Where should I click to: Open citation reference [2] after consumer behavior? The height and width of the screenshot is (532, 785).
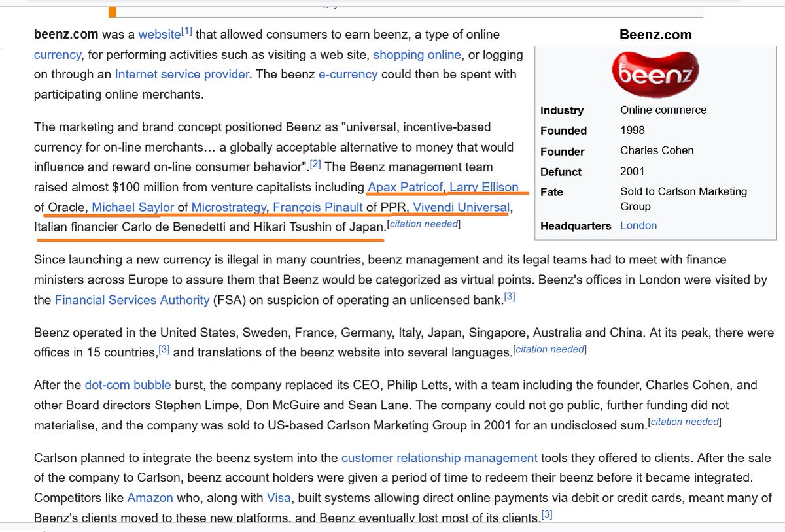click(315, 163)
